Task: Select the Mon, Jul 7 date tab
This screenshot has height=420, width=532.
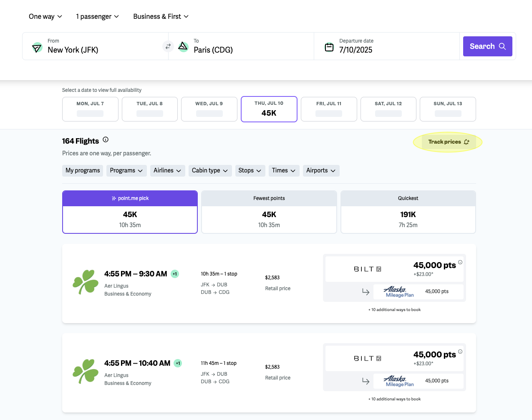Action: 90,109
